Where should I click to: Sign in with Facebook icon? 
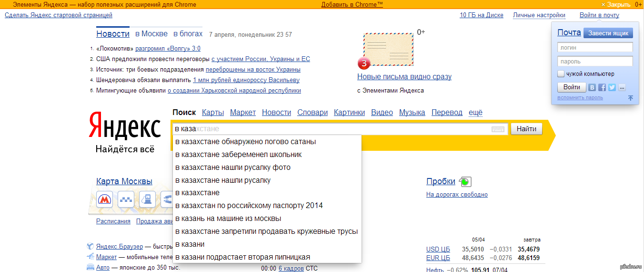[x=602, y=87]
